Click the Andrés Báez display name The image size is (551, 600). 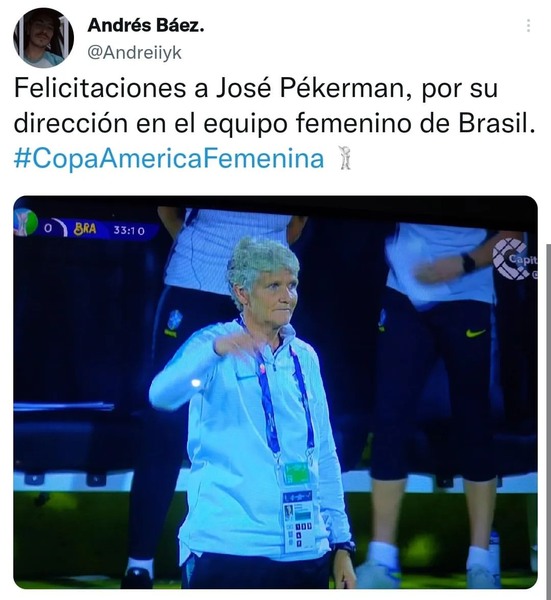click(146, 26)
